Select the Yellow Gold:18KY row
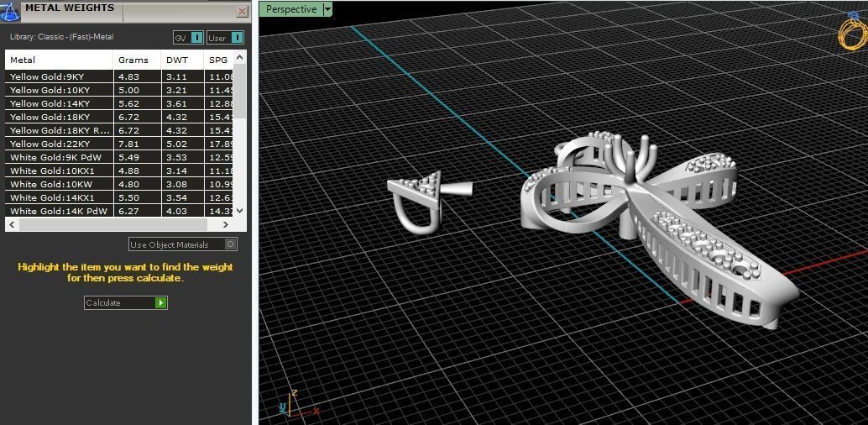Image resolution: width=868 pixels, height=425 pixels. [x=119, y=117]
